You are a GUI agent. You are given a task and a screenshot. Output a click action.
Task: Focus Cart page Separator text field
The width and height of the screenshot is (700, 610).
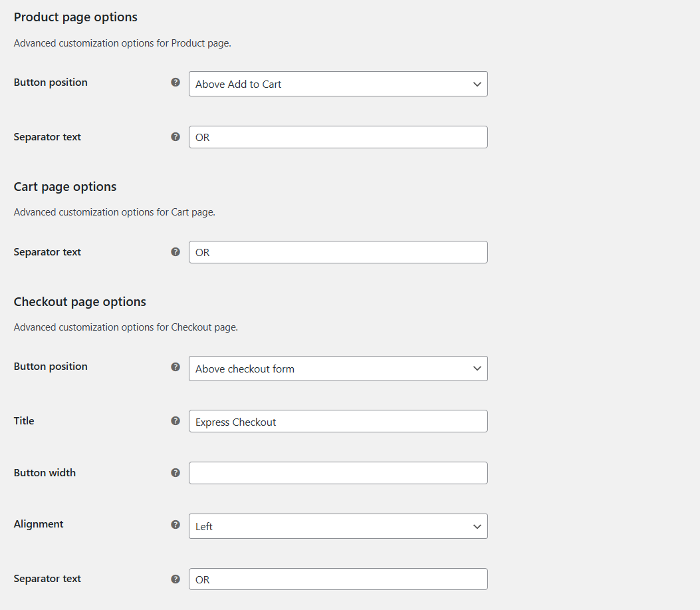(x=338, y=253)
